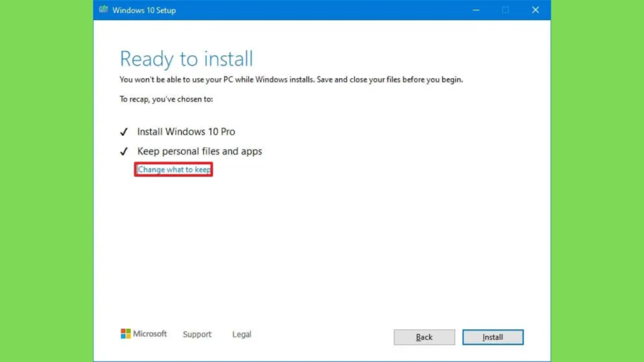Screen dimensions: 644x362
Task: Open the Support link
Action: click(197, 334)
